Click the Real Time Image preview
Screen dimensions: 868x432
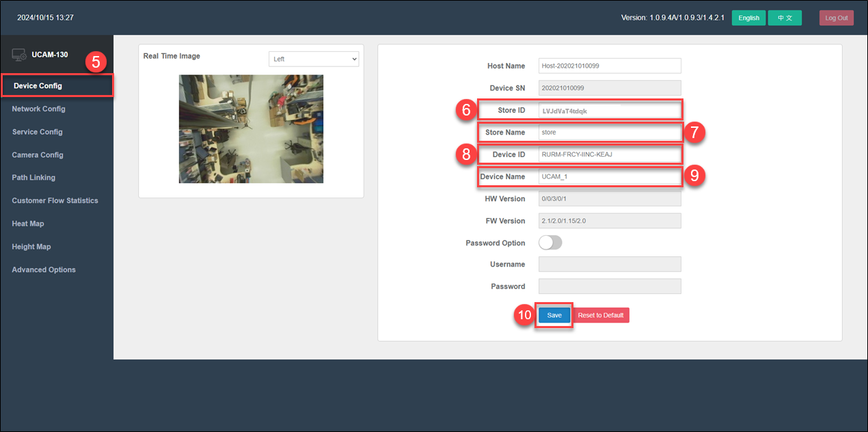pyautogui.click(x=250, y=129)
